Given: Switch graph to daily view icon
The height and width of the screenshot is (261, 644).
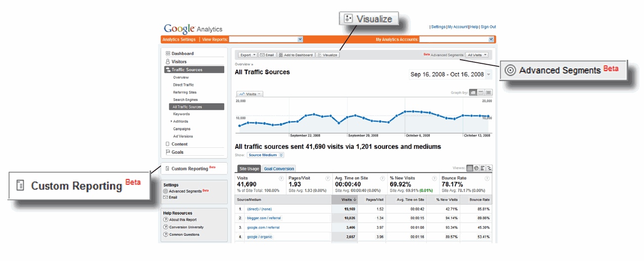Looking at the screenshot, I should pyautogui.click(x=473, y=92).
